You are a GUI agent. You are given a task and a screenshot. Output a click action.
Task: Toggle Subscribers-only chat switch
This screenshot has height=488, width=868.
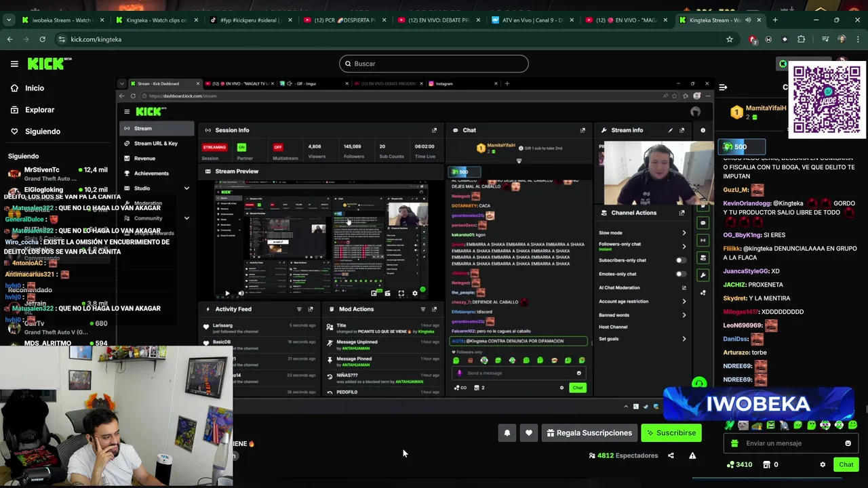click(681, 260)
